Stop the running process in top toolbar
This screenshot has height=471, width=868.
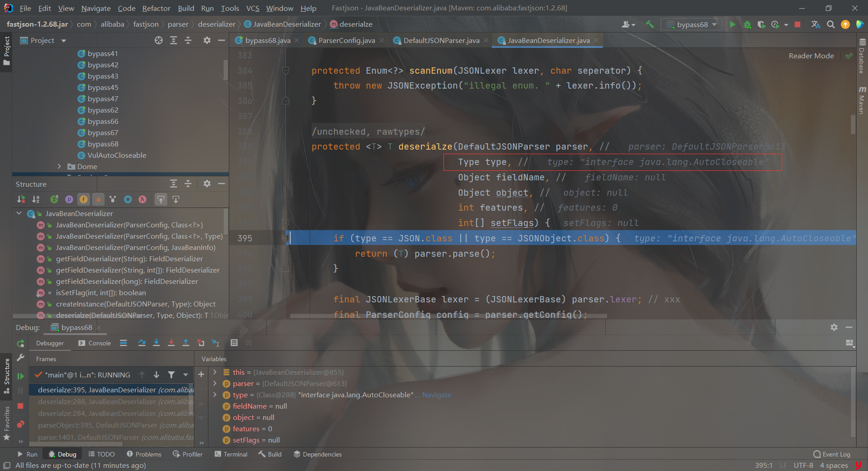[x=797, y=24]
